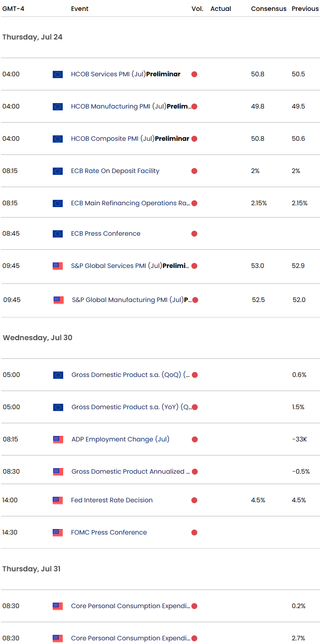Click the Vol. column header

coord(197,9)
